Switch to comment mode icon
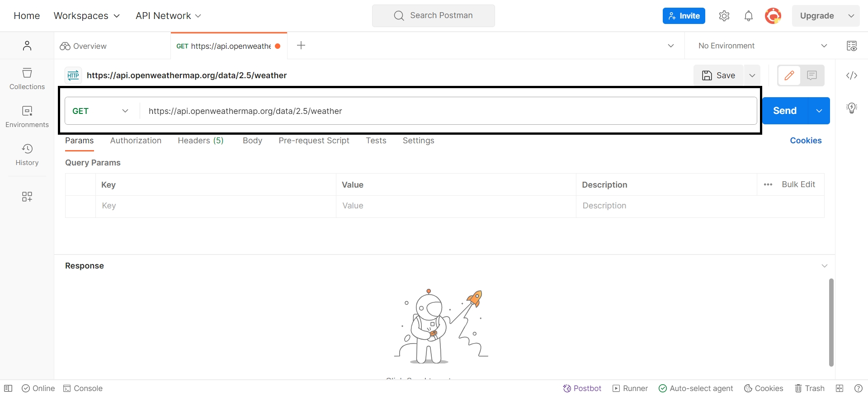The height and width of the screenshot is (396, 868). [x=812, y=75]
